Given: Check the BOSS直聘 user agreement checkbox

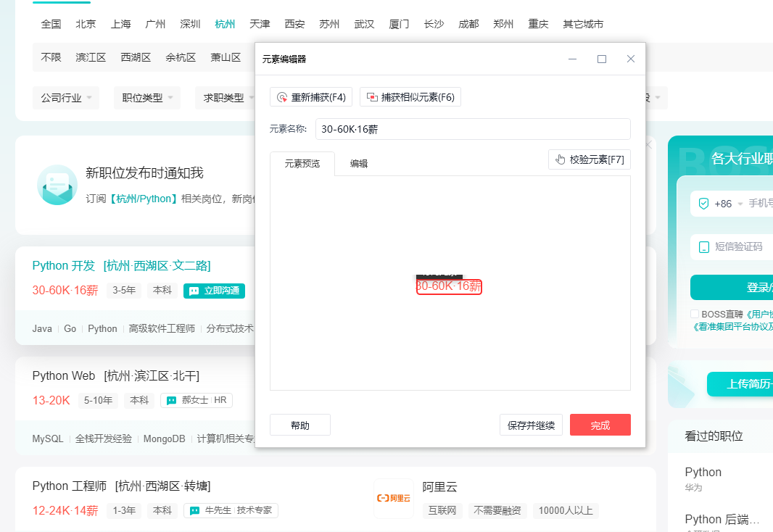Looking at the screenshot, I should pos(695,314).
